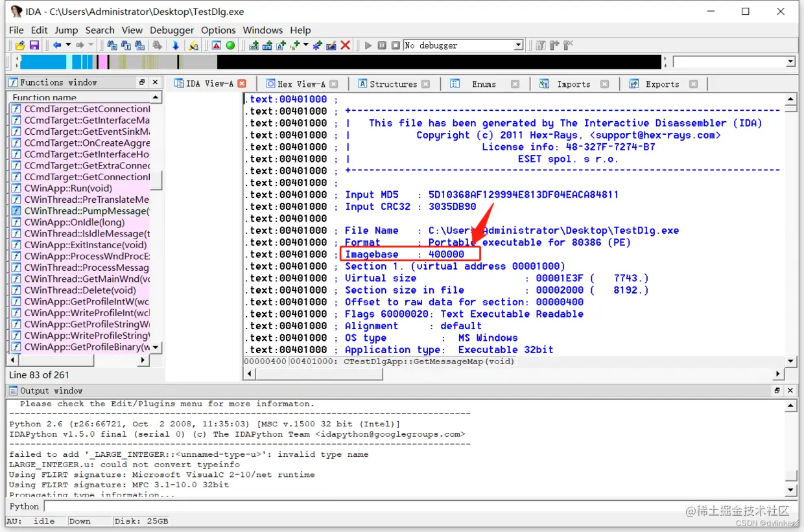Click the Function name column header
This screenshot has height=532, width=804.
click(x=79, y=97)
